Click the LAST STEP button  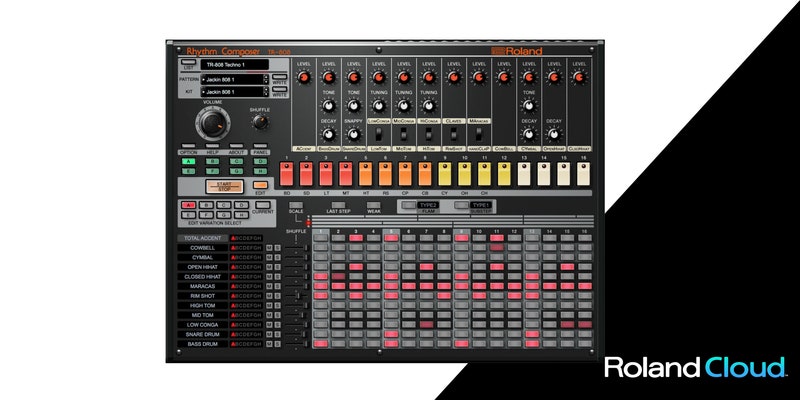338,203
